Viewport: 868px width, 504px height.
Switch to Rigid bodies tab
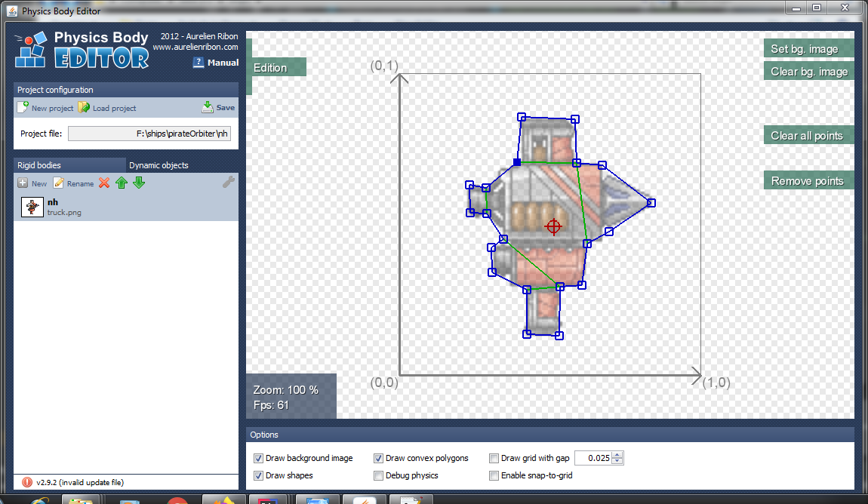click(69, 165)
